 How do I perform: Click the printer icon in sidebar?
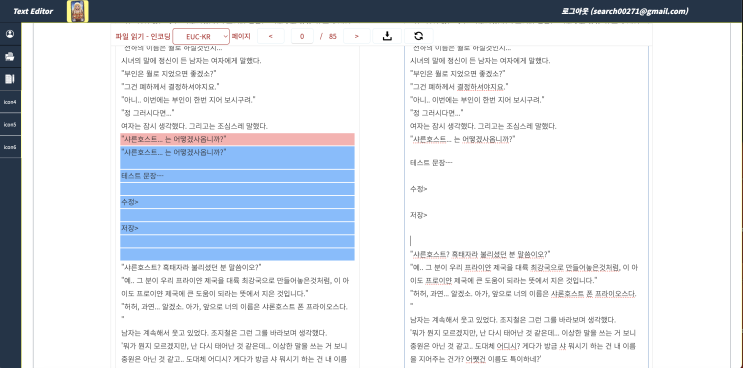point(10,57)
